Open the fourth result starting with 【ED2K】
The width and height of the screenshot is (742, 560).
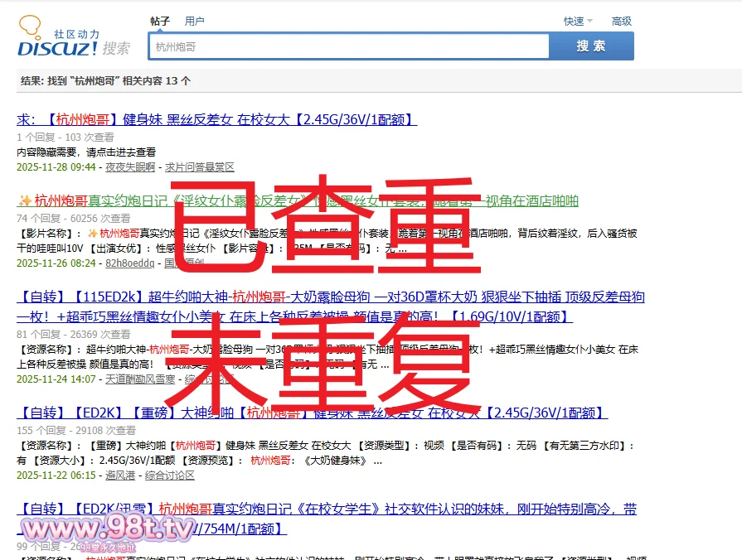(312, 413)
